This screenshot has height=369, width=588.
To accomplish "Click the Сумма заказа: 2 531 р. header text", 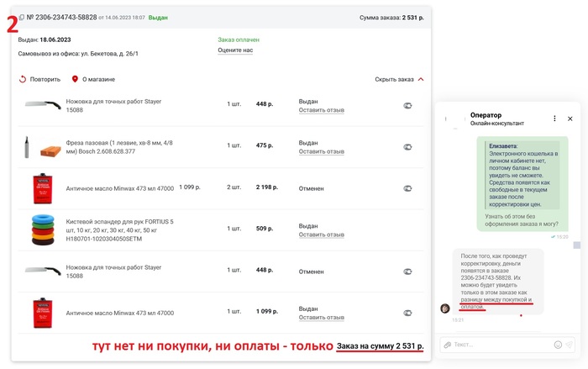I will (x=391, y=18).
